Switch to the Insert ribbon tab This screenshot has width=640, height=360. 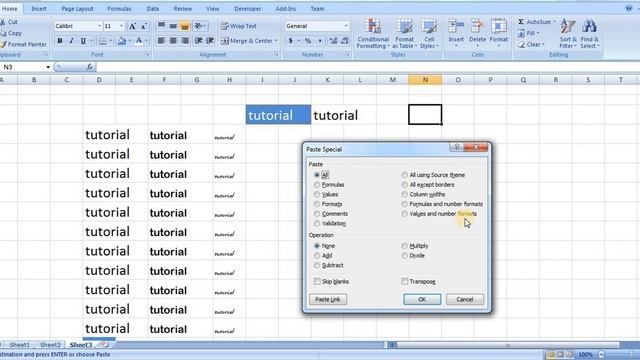pyautogui.click(x=39, y=9)
